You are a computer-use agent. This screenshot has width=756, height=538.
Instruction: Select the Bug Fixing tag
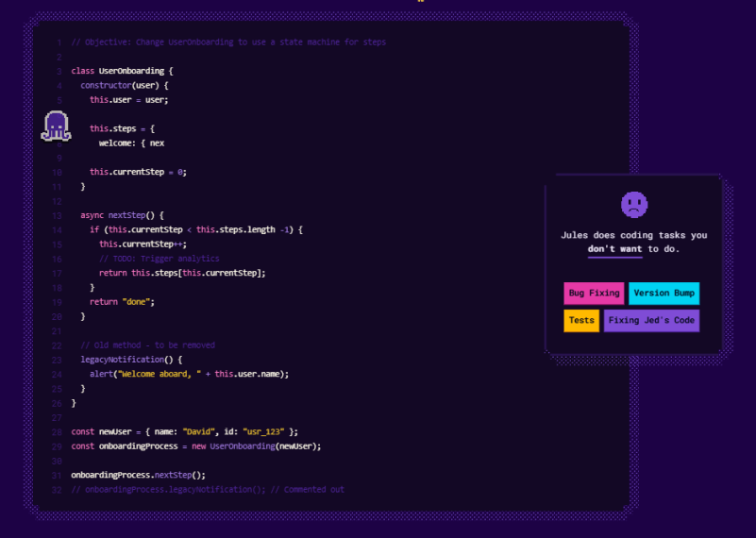tap(594, 294)
